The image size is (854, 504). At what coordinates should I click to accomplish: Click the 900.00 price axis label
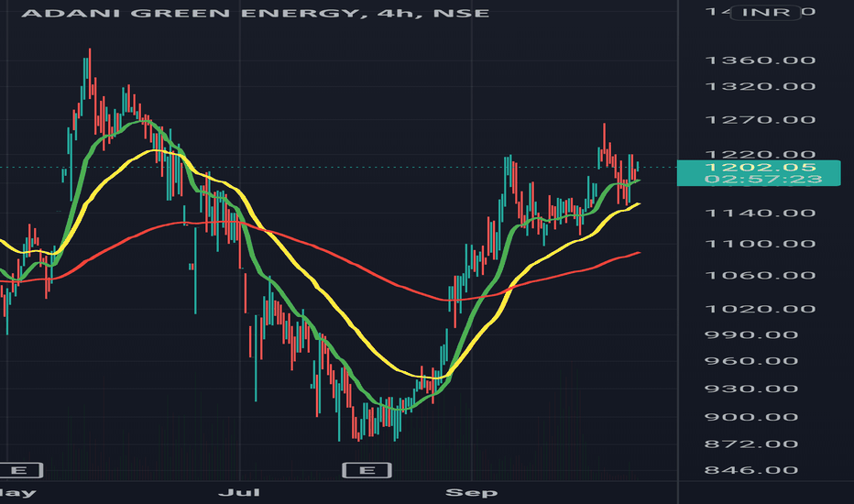tap(751, 417)
